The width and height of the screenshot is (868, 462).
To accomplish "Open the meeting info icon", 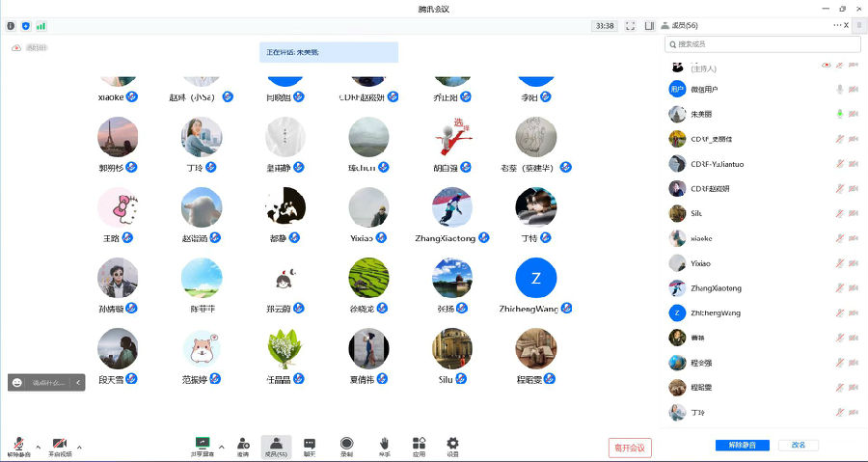I will tap(11, 26).
